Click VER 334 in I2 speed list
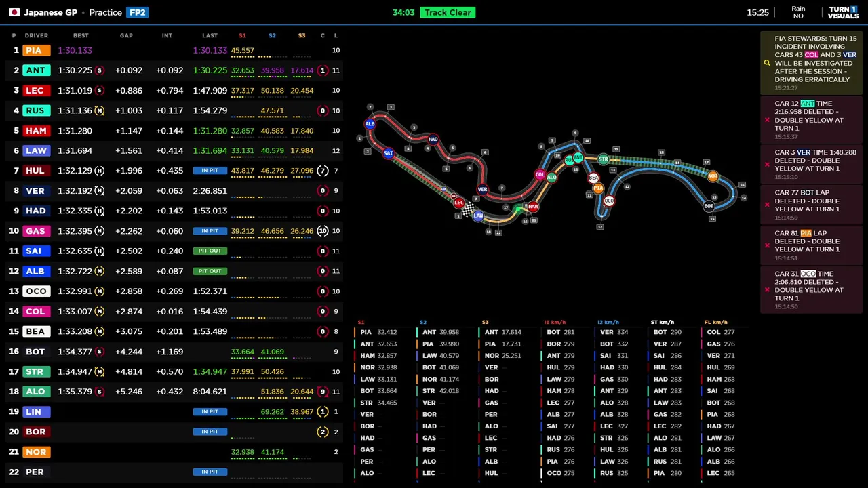Image resolution: width=868 pixels, height=488 pixels. pos(613,332)
